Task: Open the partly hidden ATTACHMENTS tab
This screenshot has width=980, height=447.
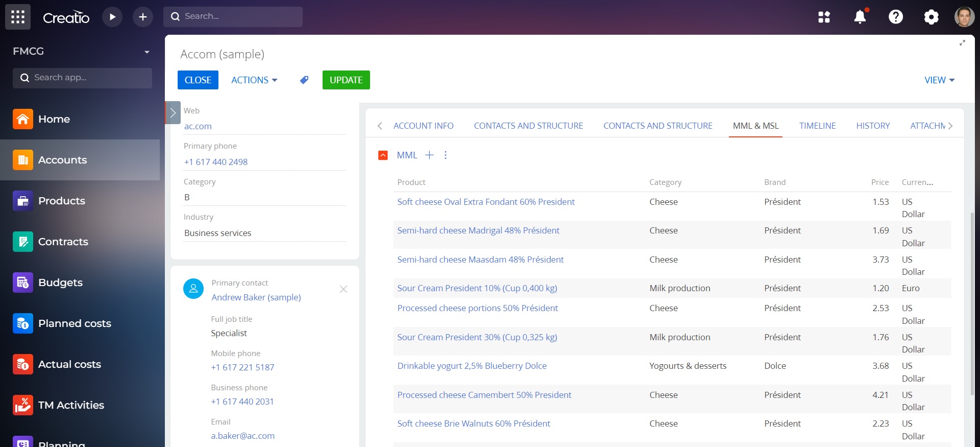Action: (927, 126)
